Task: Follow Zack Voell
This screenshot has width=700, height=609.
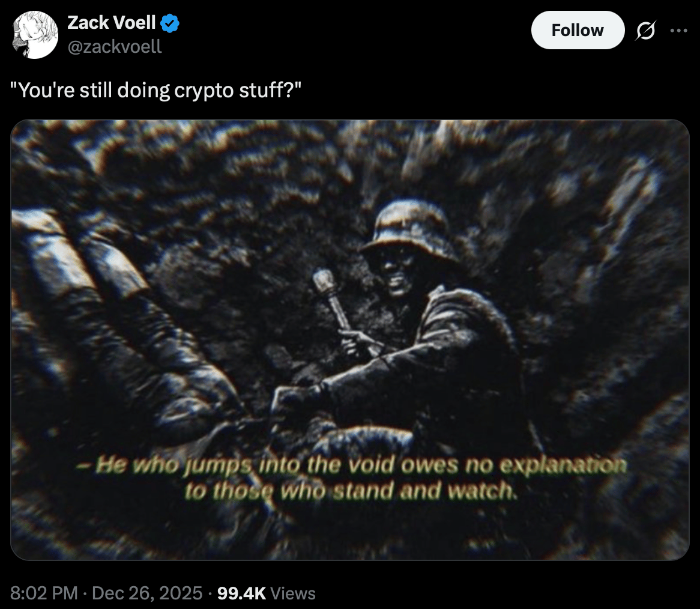Action: 578,31
